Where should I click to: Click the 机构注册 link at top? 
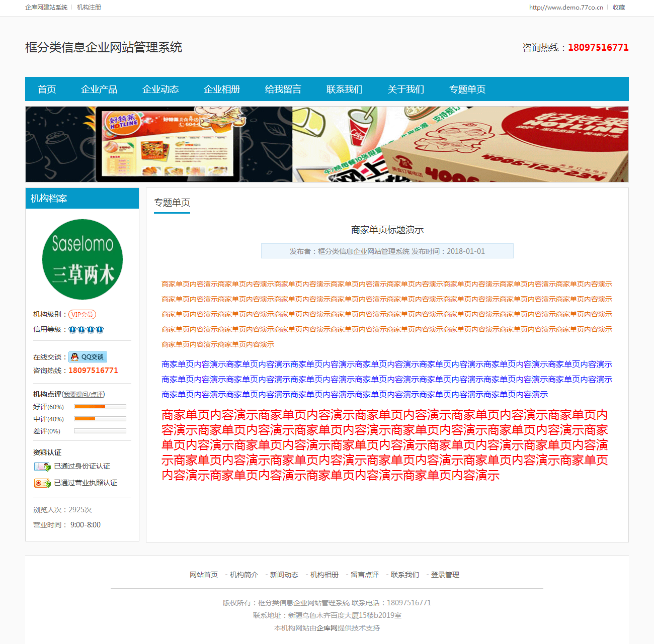(89, 8)
